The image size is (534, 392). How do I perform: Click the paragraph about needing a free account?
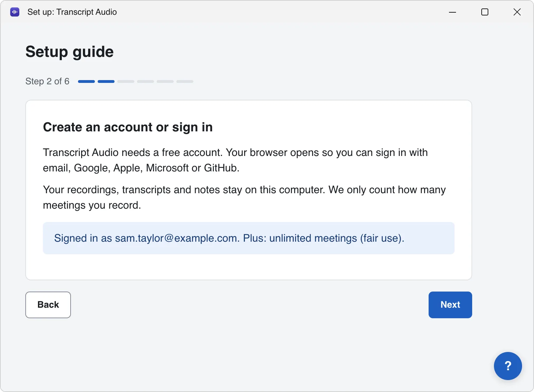click(235, 160)
